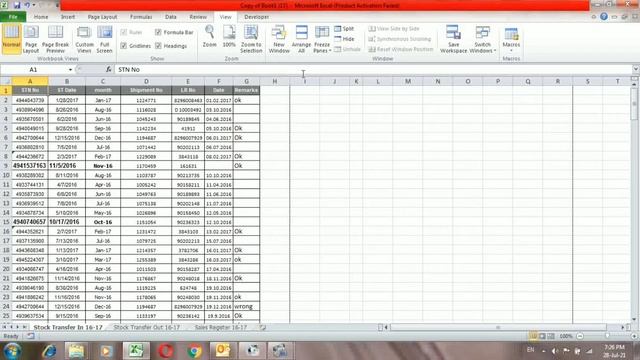Open the Developer ribbon tab

tap(256, 17)
